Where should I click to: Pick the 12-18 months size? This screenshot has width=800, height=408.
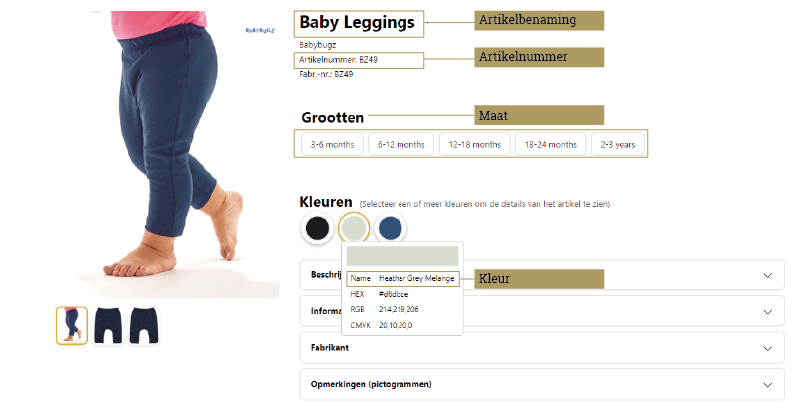point(474,144)
